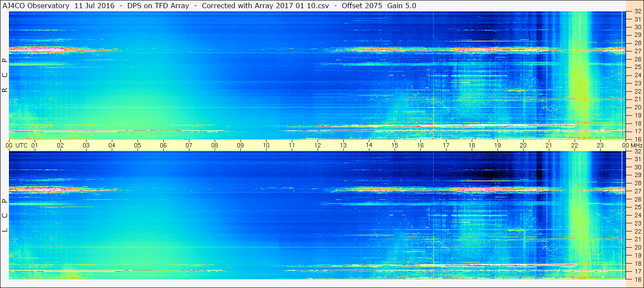Click the UTC label on time axis
This screenshot has height=288, width=644.
(x=21, y=145)
